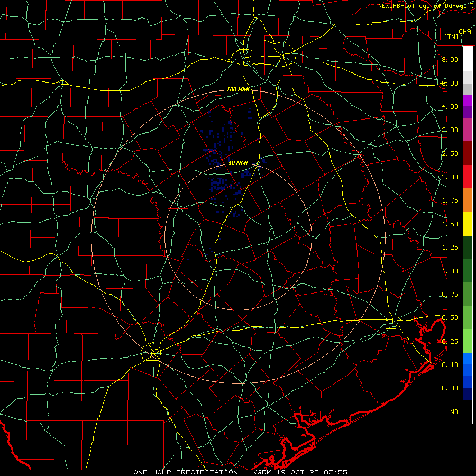Click the 1.50 legend value
This screenshot has height=476, width=476.
click(x=450, y=224)
